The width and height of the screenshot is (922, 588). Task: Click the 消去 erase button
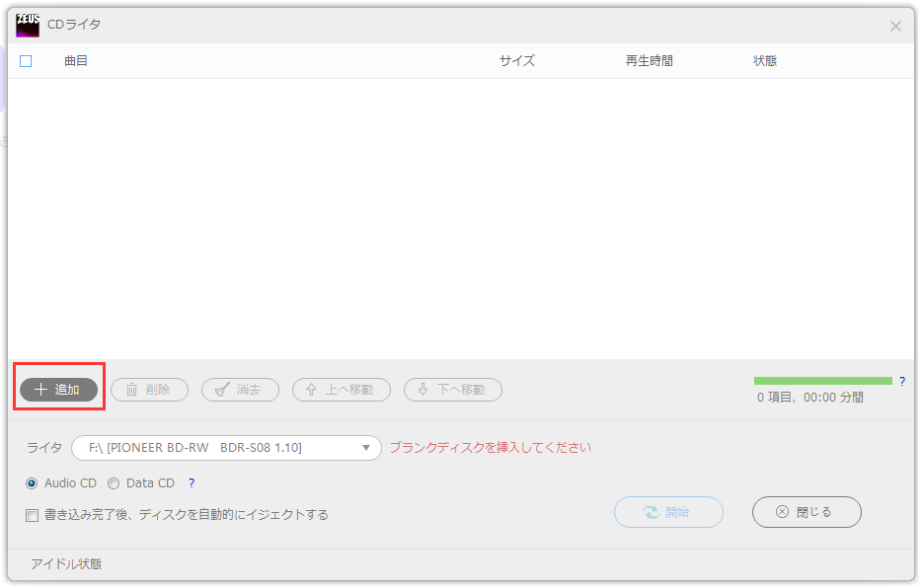point(240,390)
